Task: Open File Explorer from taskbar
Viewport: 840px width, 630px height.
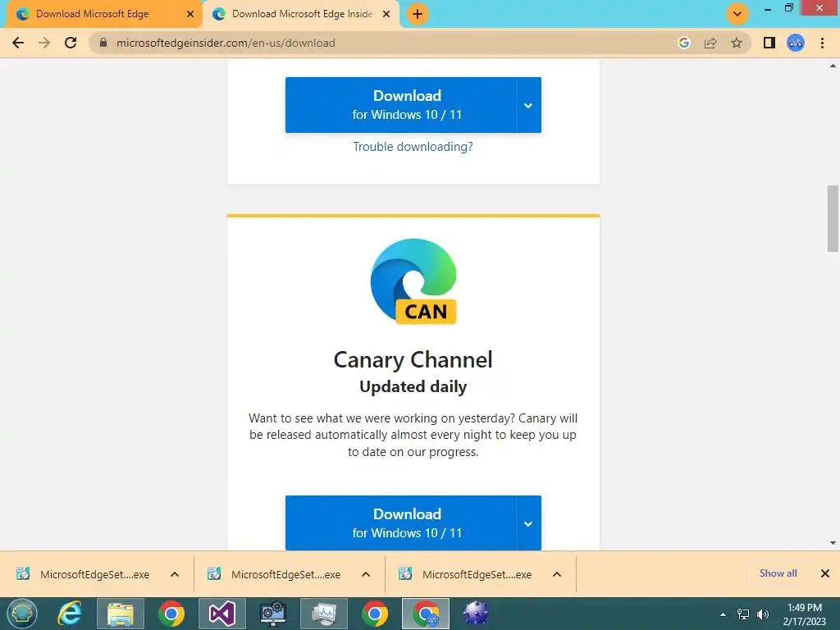Action: coord(121,614)
